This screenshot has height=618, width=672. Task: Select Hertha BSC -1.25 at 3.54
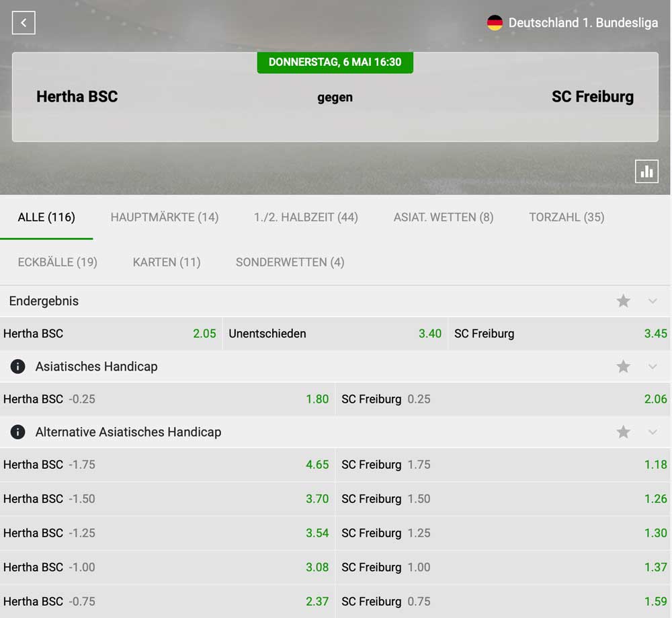[167, 533]
